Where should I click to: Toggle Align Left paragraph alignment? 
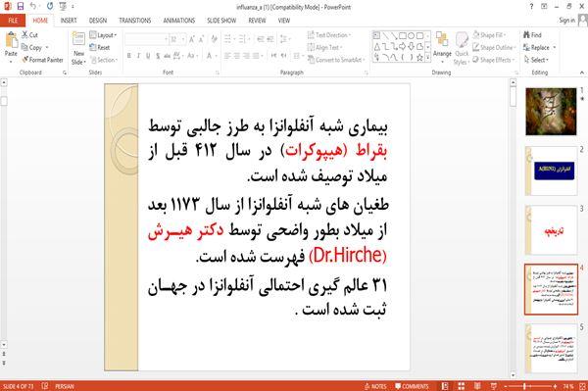[x=227, y=56]
